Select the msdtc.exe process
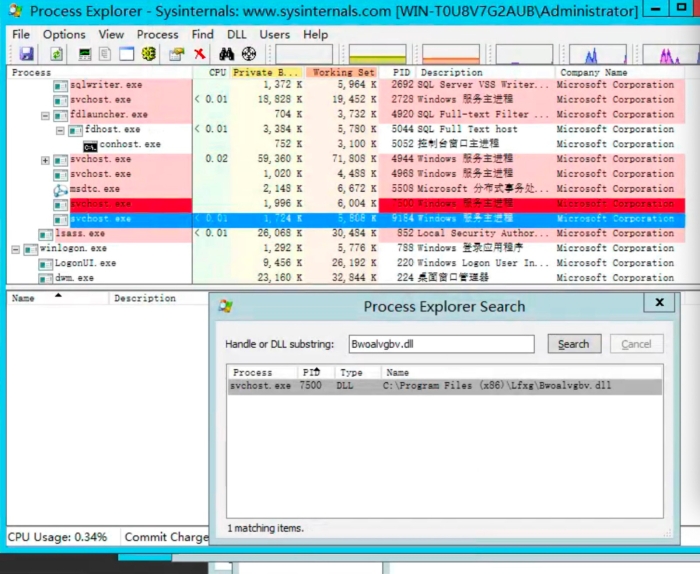Viewport: 700px width, 574px height. tap(346, 188)
